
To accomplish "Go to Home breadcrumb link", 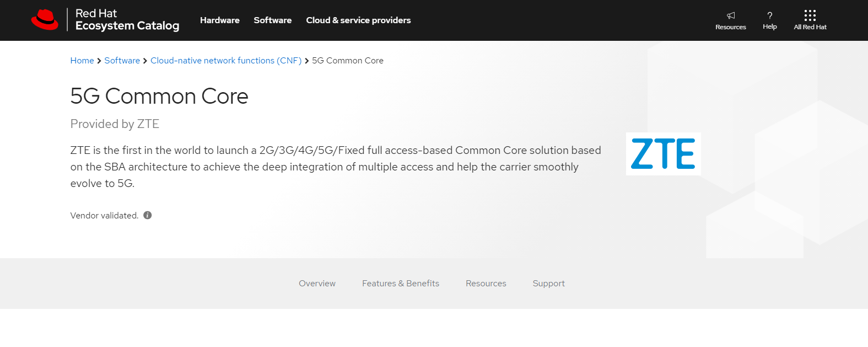I will coord(82,61).
